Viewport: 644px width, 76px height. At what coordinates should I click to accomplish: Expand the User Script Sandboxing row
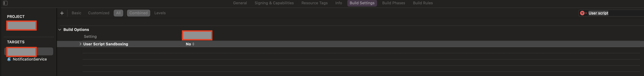click(x=80, y=44)
